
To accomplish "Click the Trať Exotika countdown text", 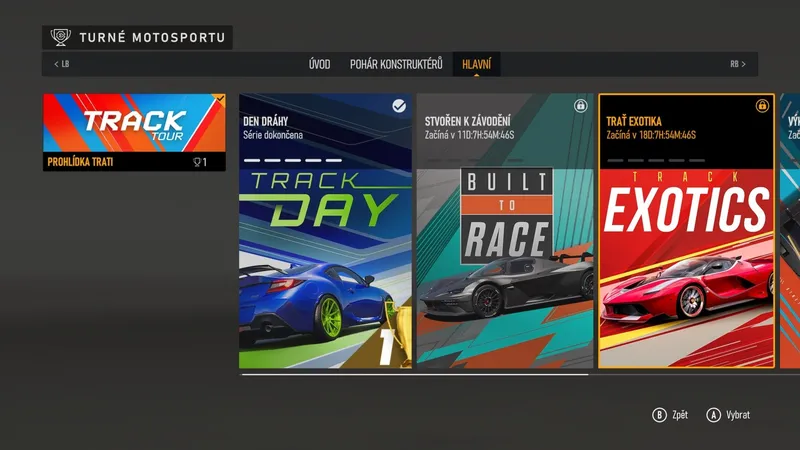I will click(x=651, y=135).
